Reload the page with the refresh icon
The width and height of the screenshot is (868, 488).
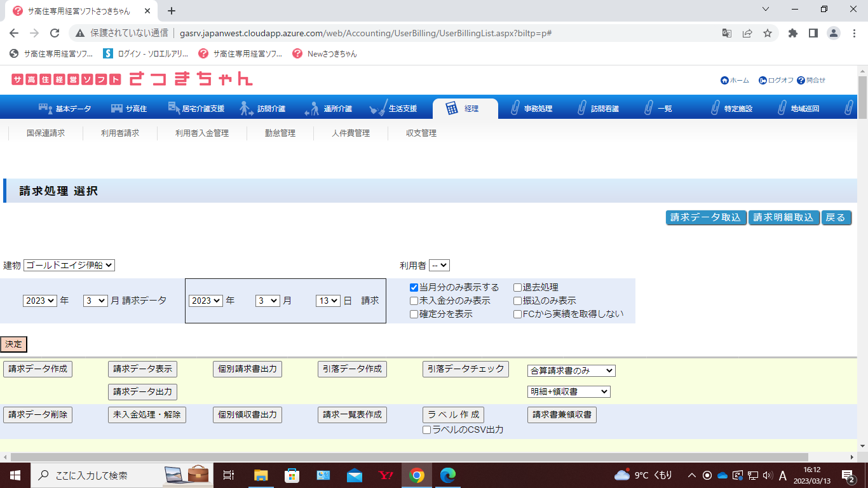[55, 33]
